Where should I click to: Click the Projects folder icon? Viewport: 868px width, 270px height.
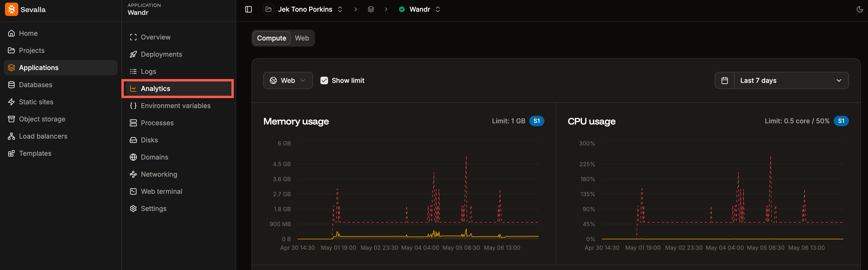[11, 50]
